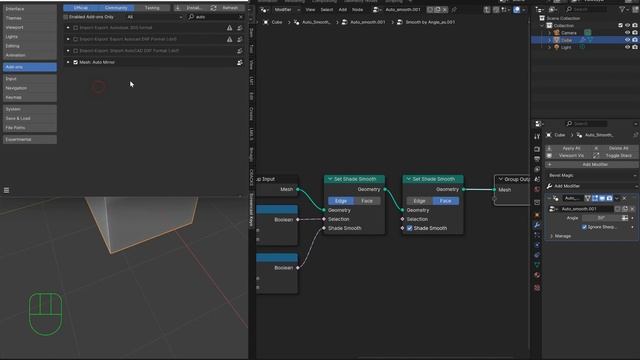Screen dimensions: 640x360
Task: Click the warning icon on the 3DS add-on row
Action: click(x=229, y=28)
